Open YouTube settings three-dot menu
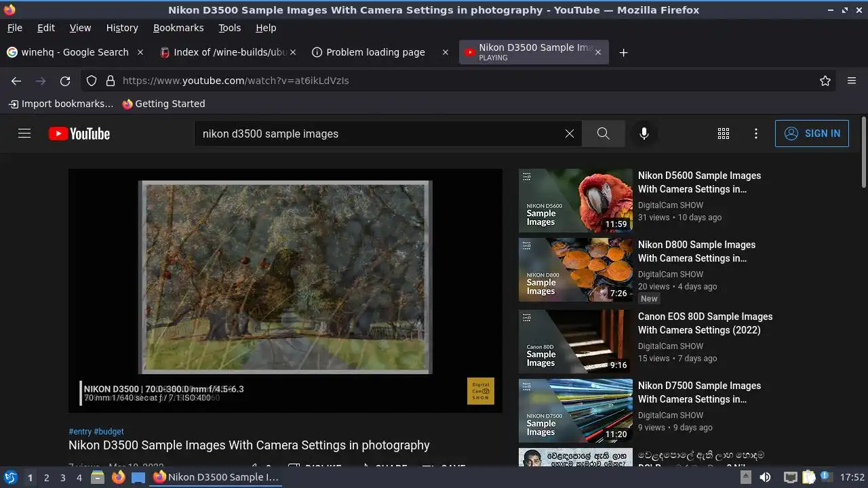 (x=756, y=134)
